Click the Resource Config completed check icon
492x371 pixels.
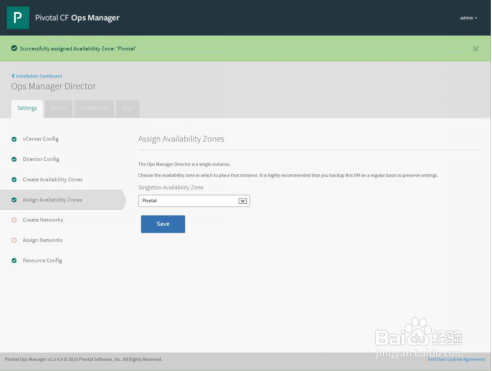point(14,261)
